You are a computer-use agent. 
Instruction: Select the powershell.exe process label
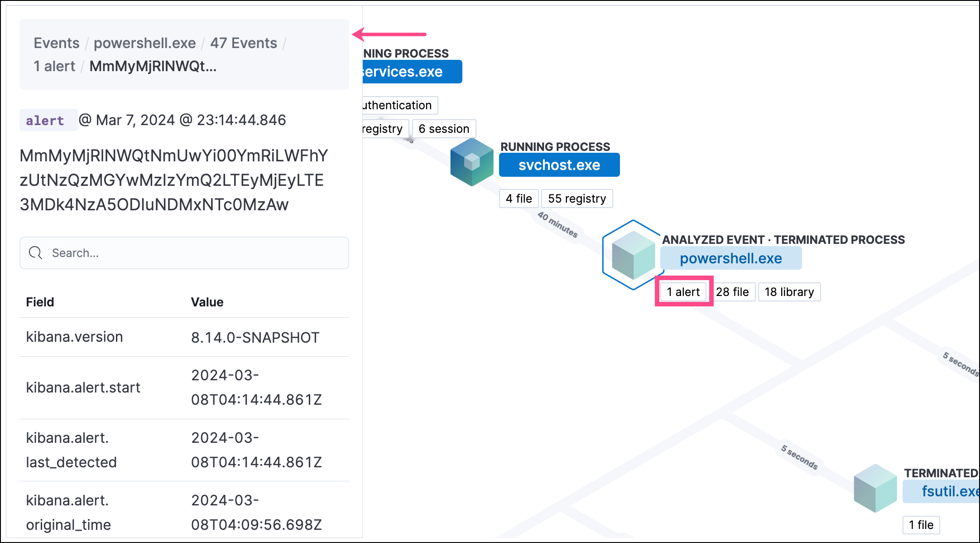click(x=730, y=258)
